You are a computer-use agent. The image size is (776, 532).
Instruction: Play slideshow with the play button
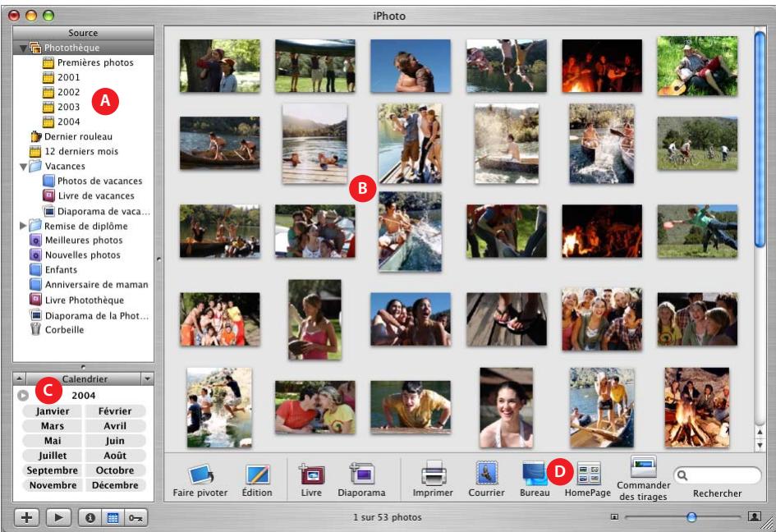58,518
